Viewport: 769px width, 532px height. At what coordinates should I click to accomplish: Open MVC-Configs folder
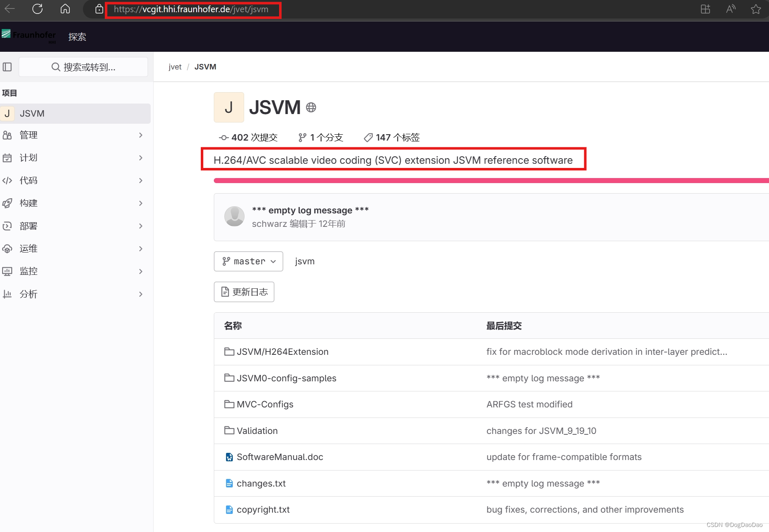pyautogui.click(x=265, y=404)
